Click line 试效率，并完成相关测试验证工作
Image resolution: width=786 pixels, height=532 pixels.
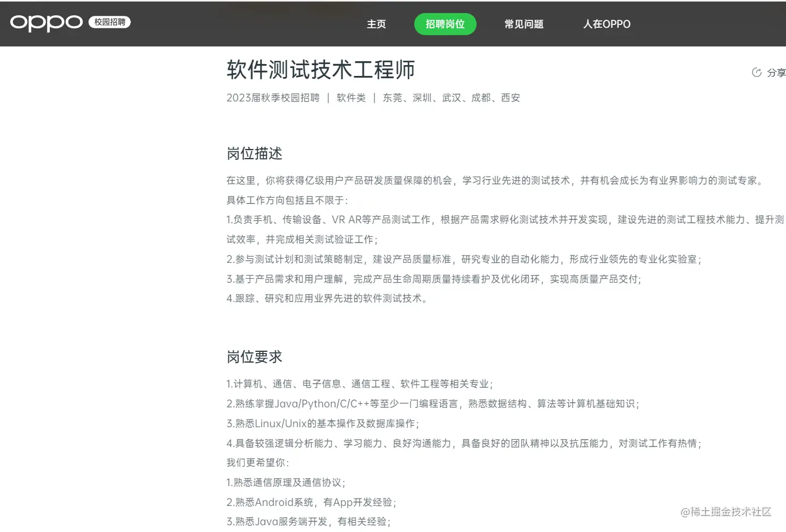302,240
